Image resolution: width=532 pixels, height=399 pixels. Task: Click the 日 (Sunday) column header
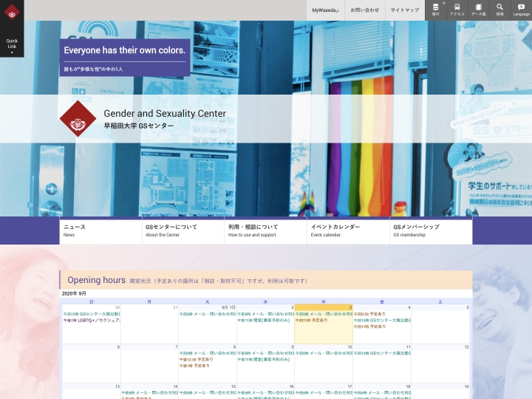[x=92, y=301]
